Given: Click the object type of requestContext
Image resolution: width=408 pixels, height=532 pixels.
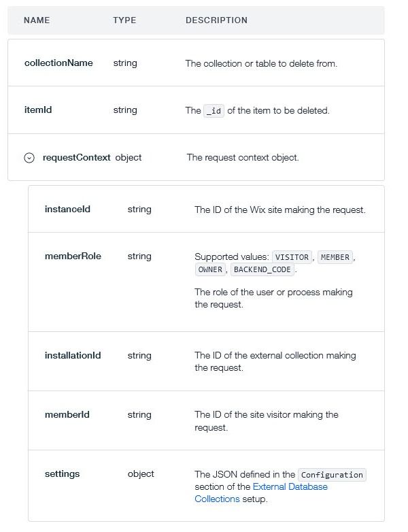Looking at the screenshot, I should (129, 158).
